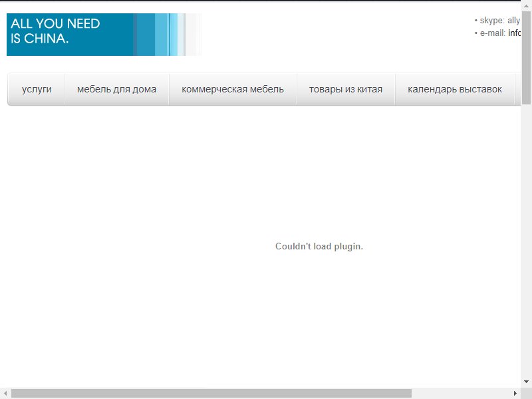Open the мебель для дома menu

coord(117,89)
